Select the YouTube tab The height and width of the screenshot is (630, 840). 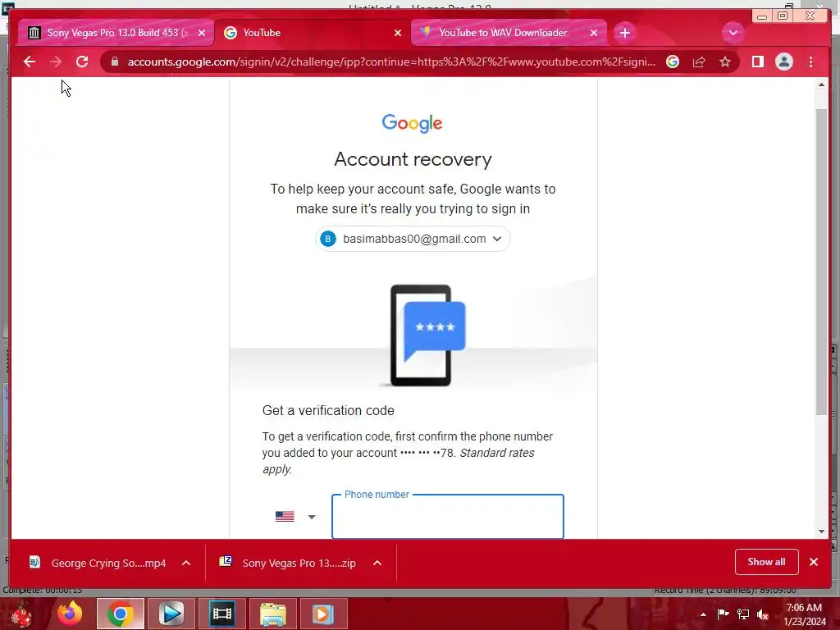(311, 33)
